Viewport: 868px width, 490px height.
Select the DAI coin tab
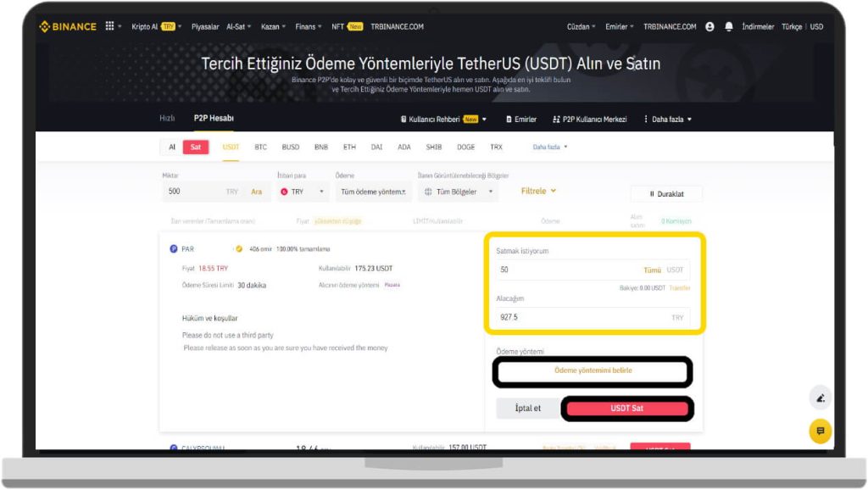point(376,148)
